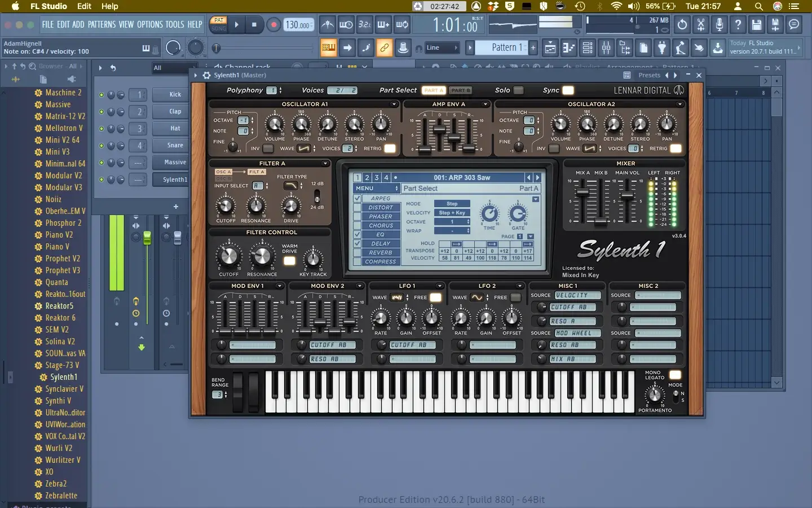Click the help question mark icon
Image resolution: width=812 pixels, height=508 pixels.
pyautogui.click(x=738, y=25)
